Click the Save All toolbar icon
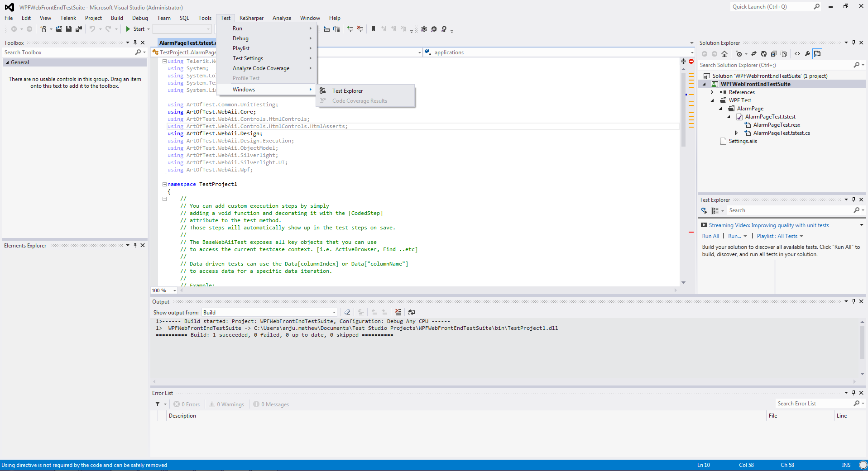The width and height of the screenshot is (868, 471). click(x=78, y=29)
